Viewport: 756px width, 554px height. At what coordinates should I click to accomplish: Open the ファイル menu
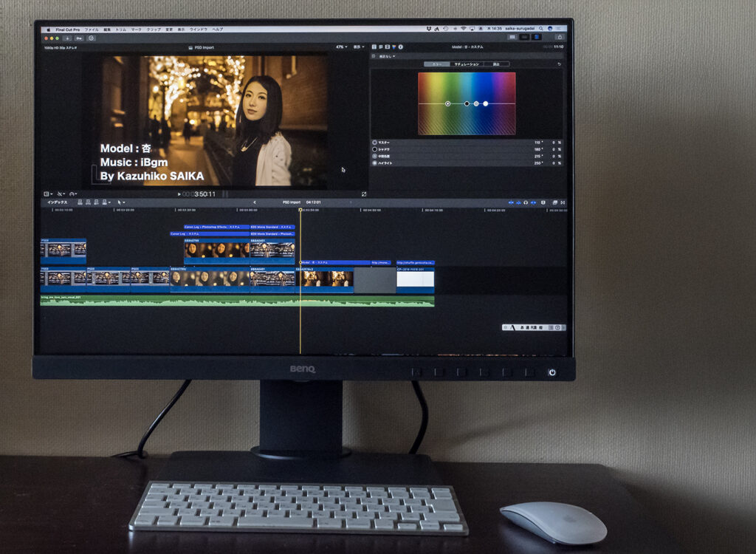(92, 30)
